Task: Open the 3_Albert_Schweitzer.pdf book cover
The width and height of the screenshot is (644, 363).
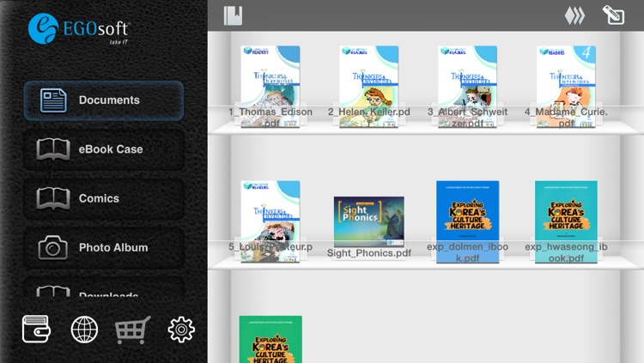Action: coord(467,87)
